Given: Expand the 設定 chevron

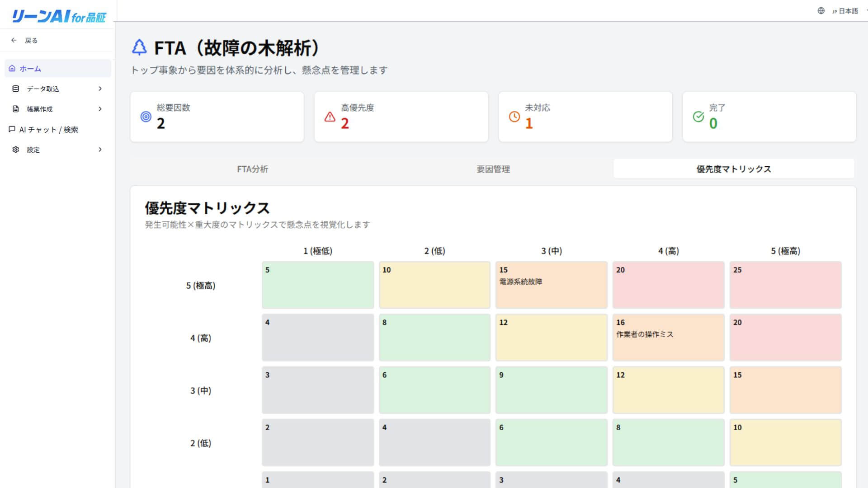Looking at the screenshot, I should pyautogui.click(x=100, y=150).
